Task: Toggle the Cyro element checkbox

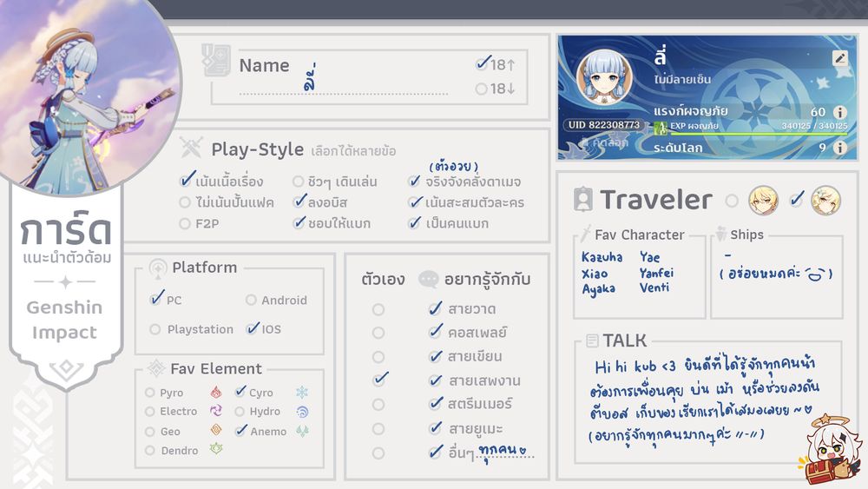Action: (240, 391)
